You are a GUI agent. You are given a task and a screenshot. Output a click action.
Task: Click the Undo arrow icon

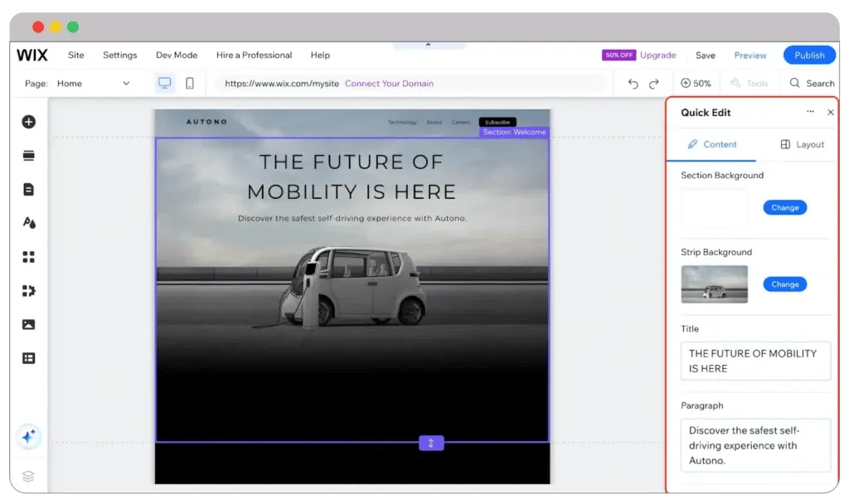coord(633,84)
